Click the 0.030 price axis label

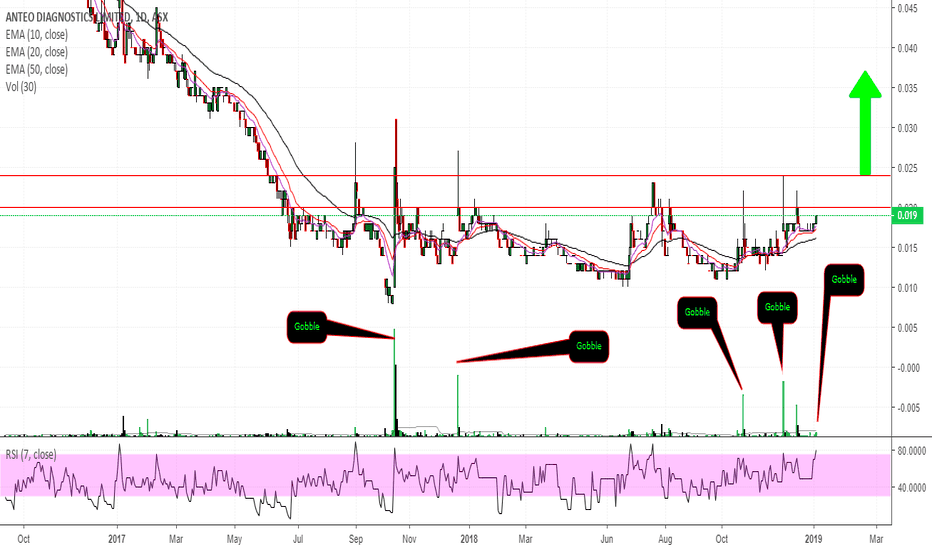click(907, 128)
